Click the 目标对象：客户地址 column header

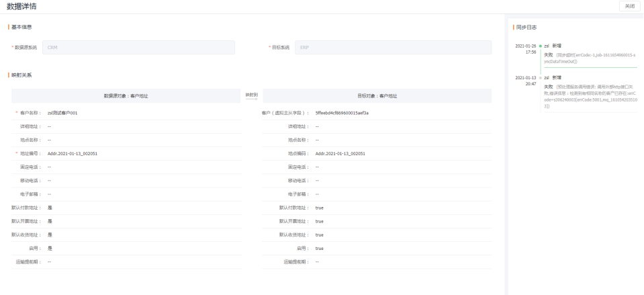(x=377, y=96)
